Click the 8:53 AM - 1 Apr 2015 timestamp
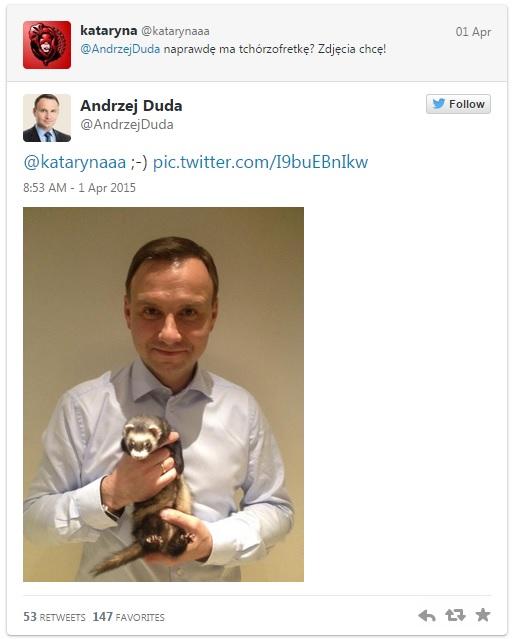The height and width of the screenshot is (639, 515). pos(79,187)
